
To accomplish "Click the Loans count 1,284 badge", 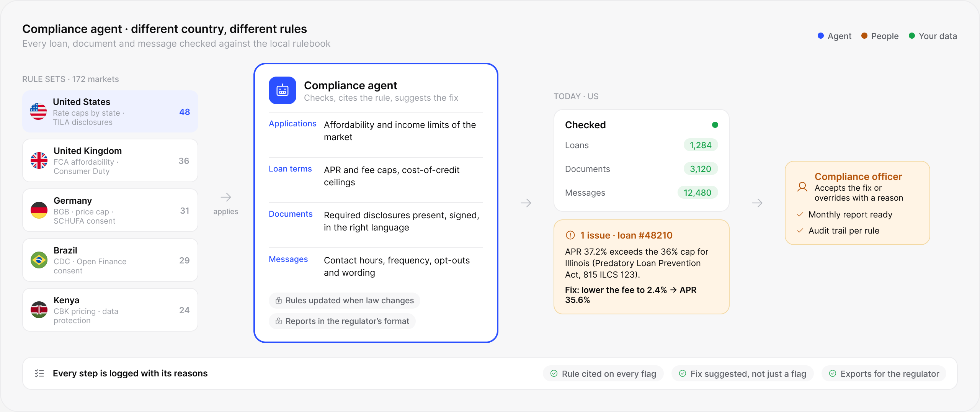I will tap(701, 145).
